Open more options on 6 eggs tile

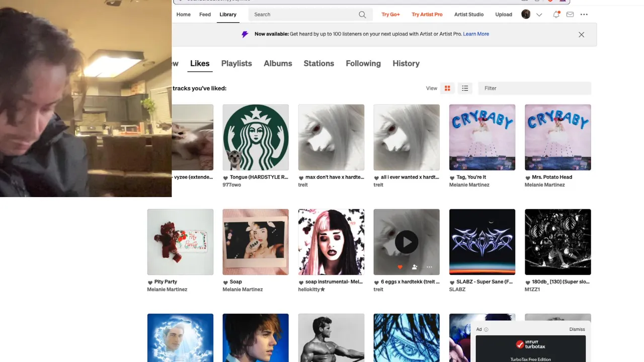coord(429,267)
